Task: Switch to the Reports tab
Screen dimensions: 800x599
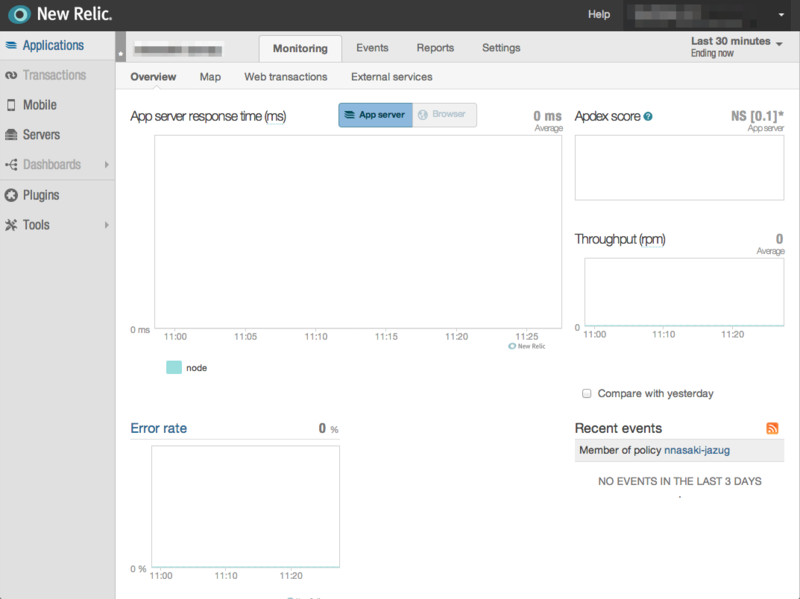Action: click(x=435, y=48)
